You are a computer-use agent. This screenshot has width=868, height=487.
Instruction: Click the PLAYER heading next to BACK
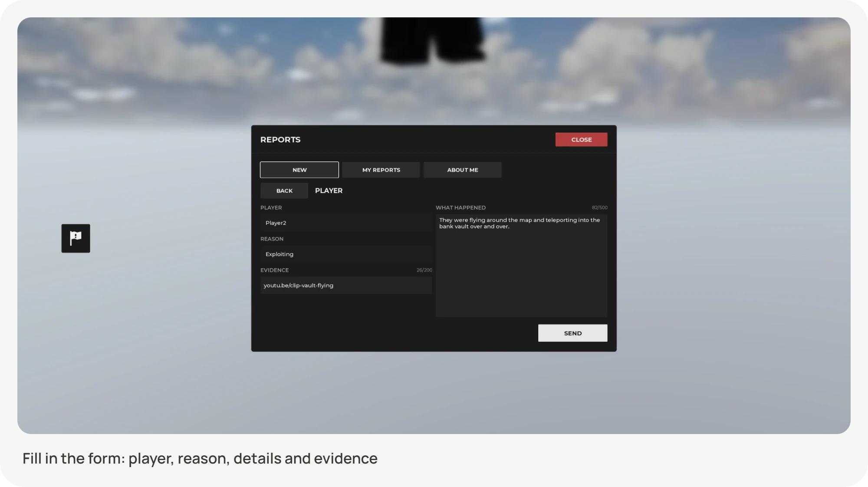click(x=329, y=191)
